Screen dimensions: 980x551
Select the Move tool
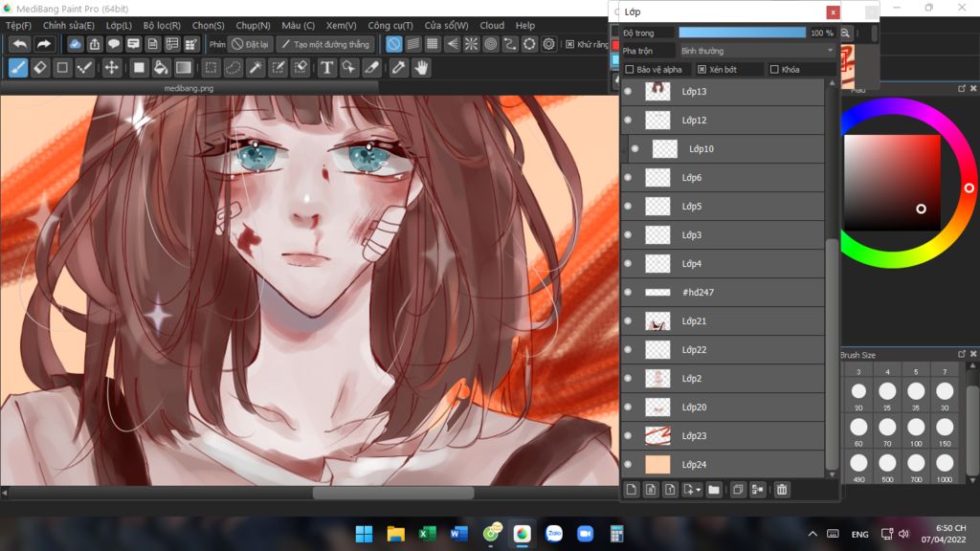point(111,68)
